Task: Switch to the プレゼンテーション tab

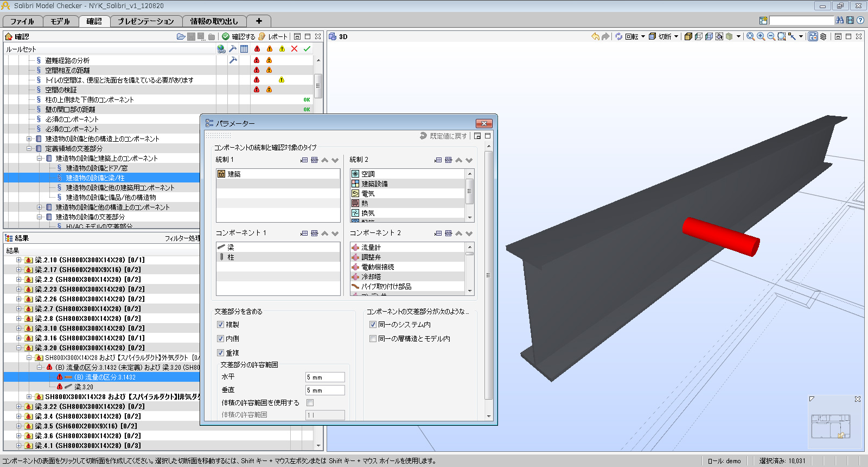Action: pos(146,21)
